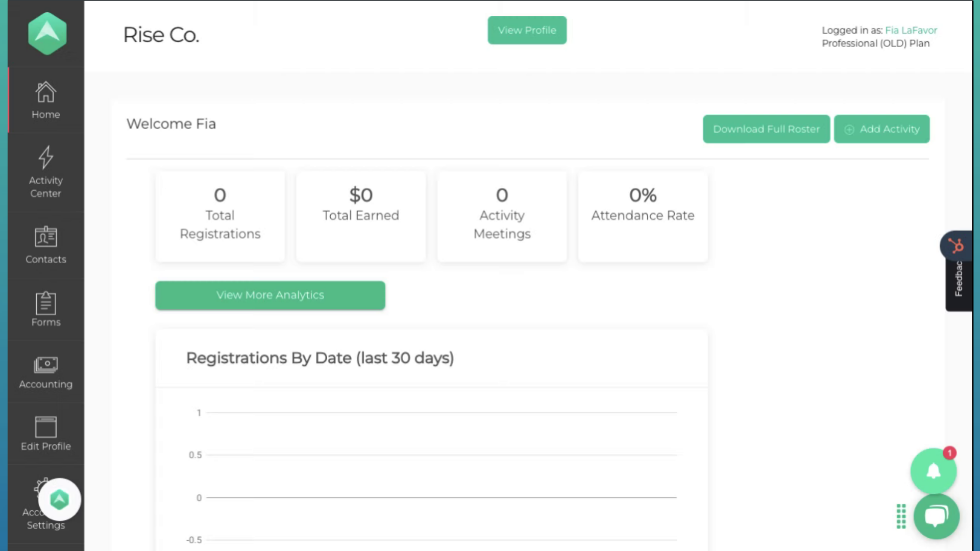Click the Add Activity button

coord(881,129)
